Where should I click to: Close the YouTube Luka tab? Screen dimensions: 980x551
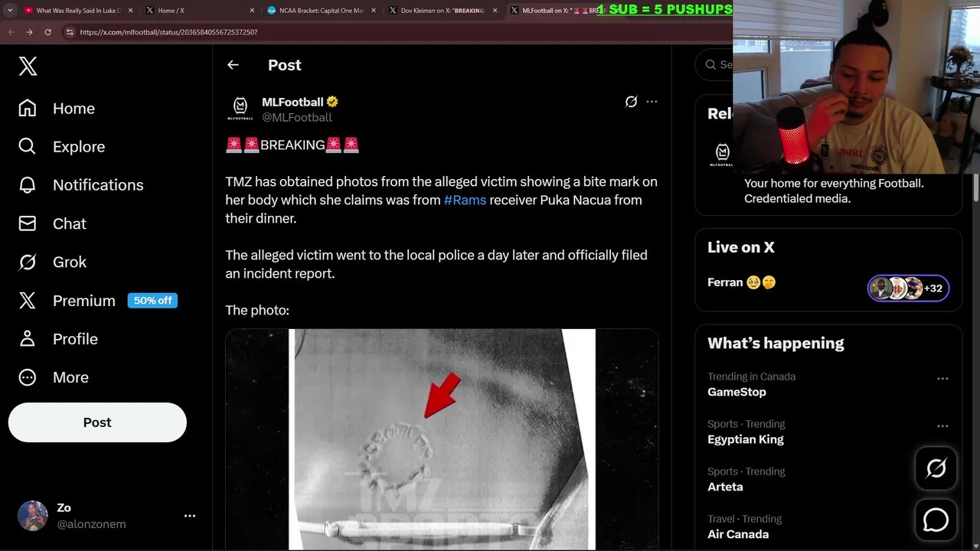(x=130, y=11)
